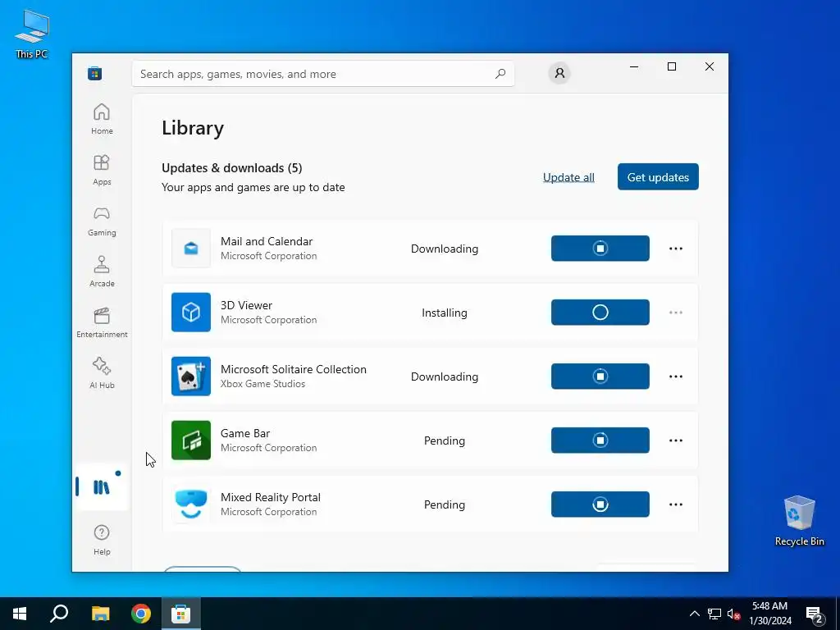Click the Xbox Game Studios publisher text

[x=263, y=384]
